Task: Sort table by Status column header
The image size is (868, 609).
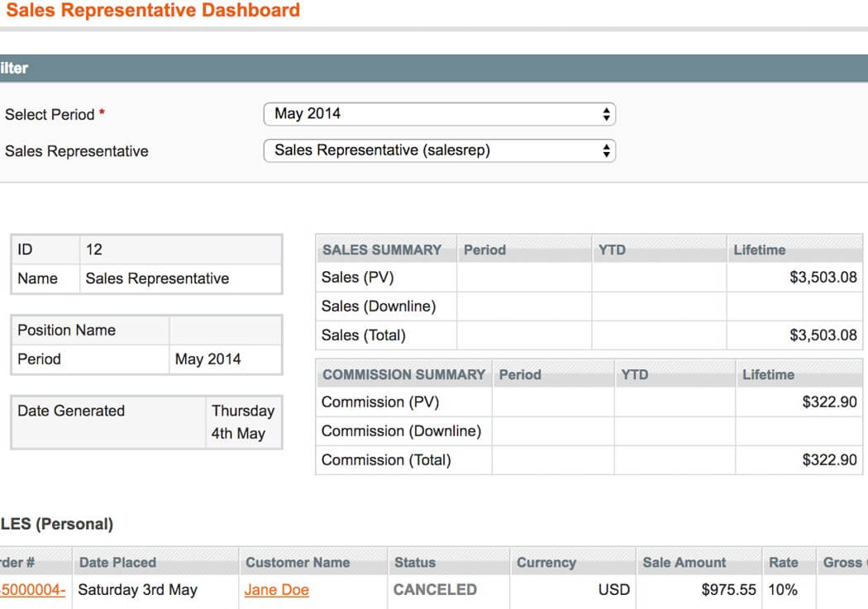Action: [x=415, y=563]
